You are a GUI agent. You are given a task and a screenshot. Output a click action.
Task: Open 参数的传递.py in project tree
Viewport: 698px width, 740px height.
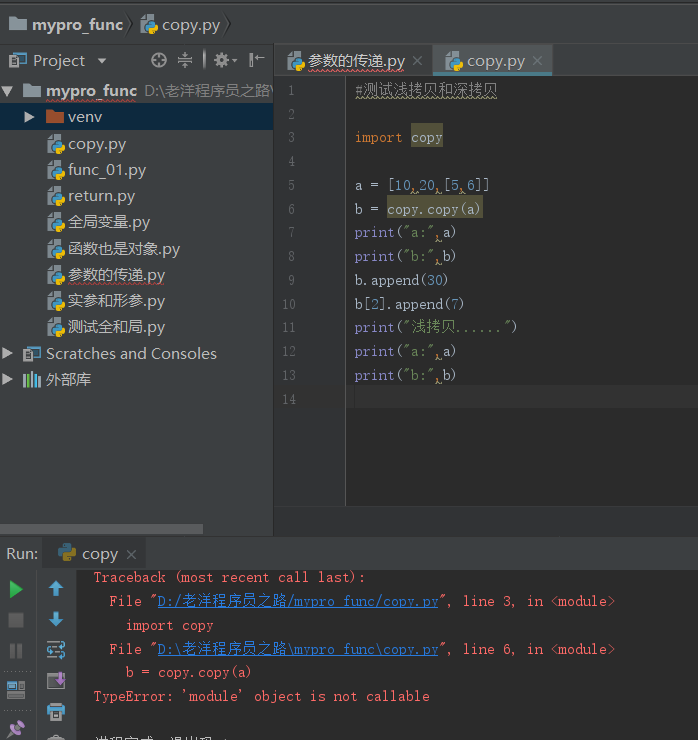pos(116,275)
